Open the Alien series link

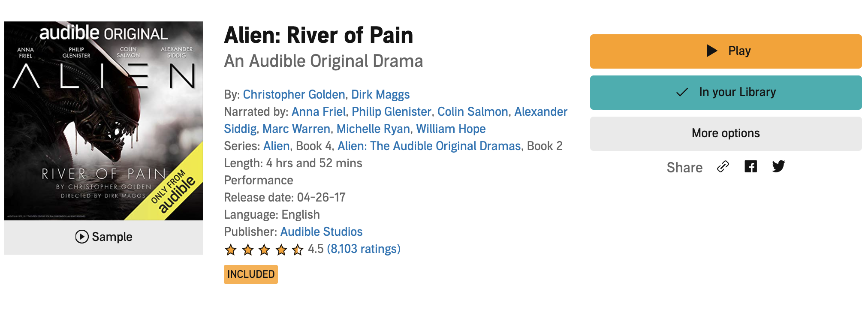(x=277, y=146)
